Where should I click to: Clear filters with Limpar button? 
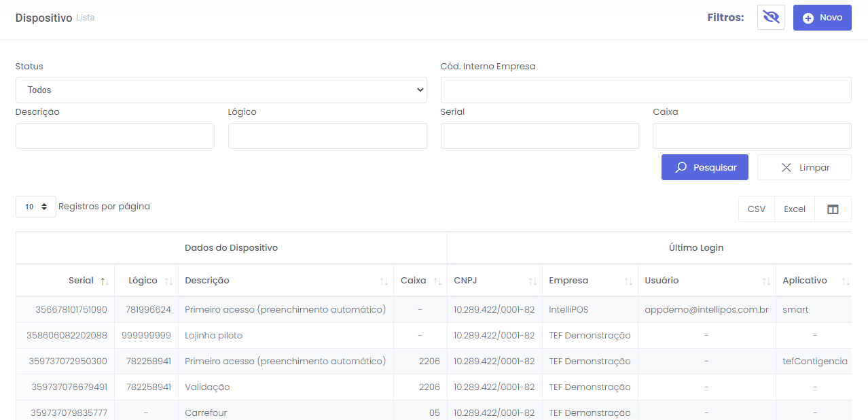coord(804,167)
